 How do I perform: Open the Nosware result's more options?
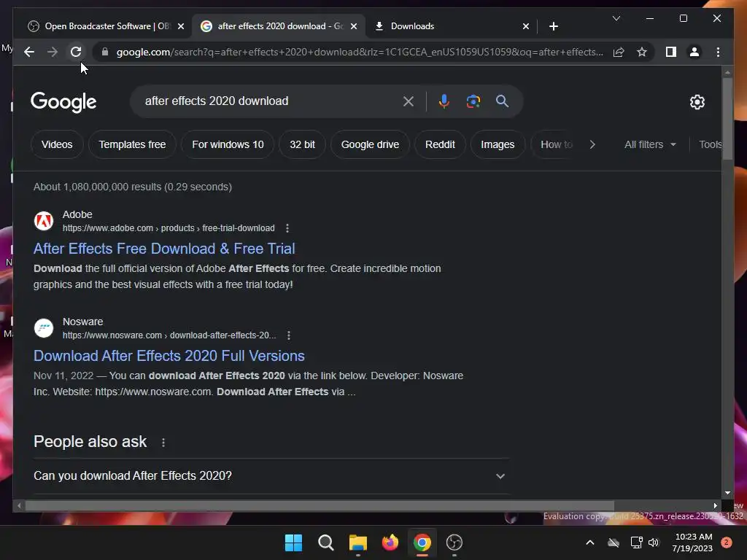point(288,335)
